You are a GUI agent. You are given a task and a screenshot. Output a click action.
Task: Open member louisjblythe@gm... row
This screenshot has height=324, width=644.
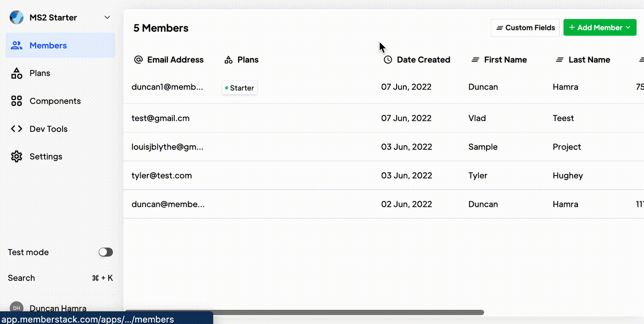384,147
